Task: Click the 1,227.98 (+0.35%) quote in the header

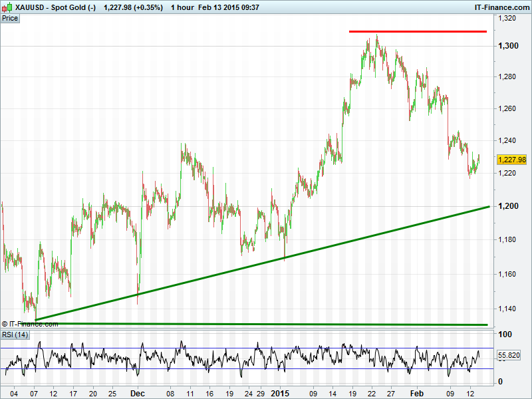Action: click(x=134, y=7)
